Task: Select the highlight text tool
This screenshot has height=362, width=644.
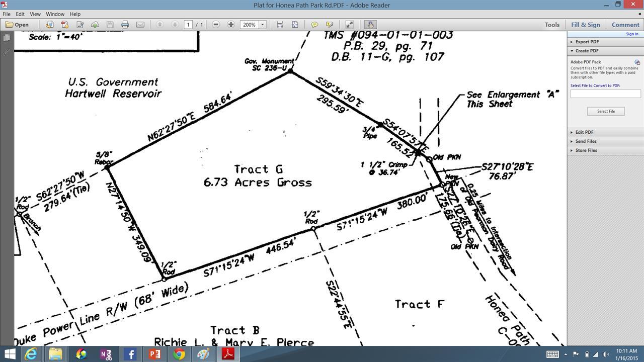Action: click(330, 24)
